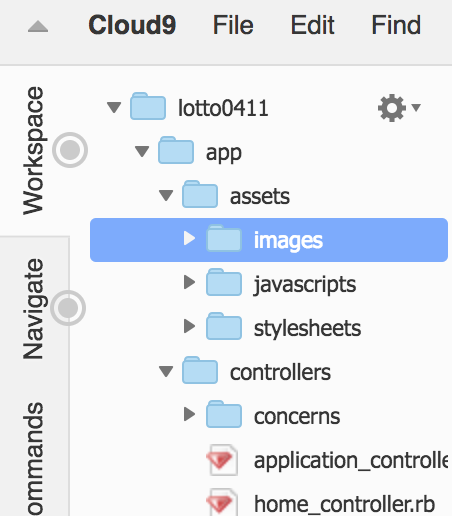The image size is (452, 516).
Task: Collapse the lotto0411 folder tree
Action: 114,107
